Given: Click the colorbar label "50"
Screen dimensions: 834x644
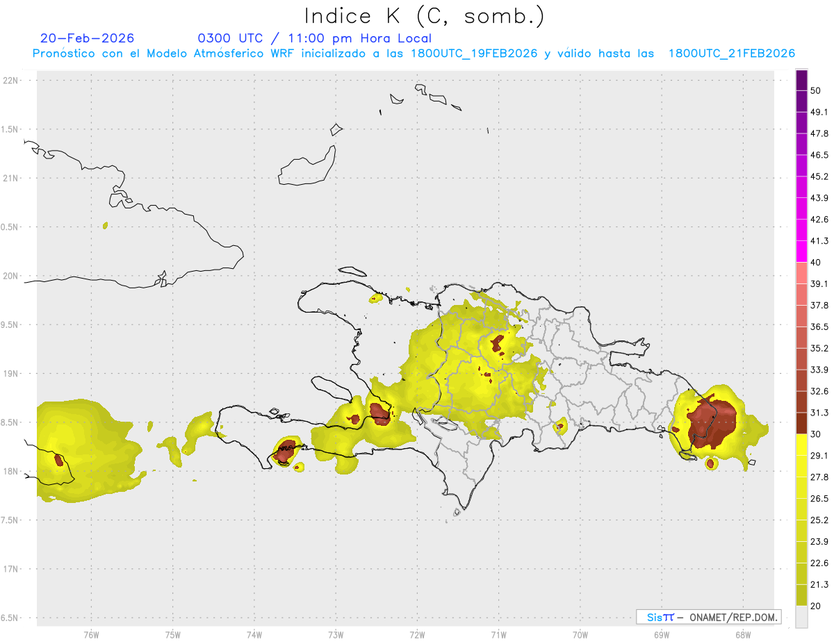Looking at the screenshot, I should pos(816,90).
